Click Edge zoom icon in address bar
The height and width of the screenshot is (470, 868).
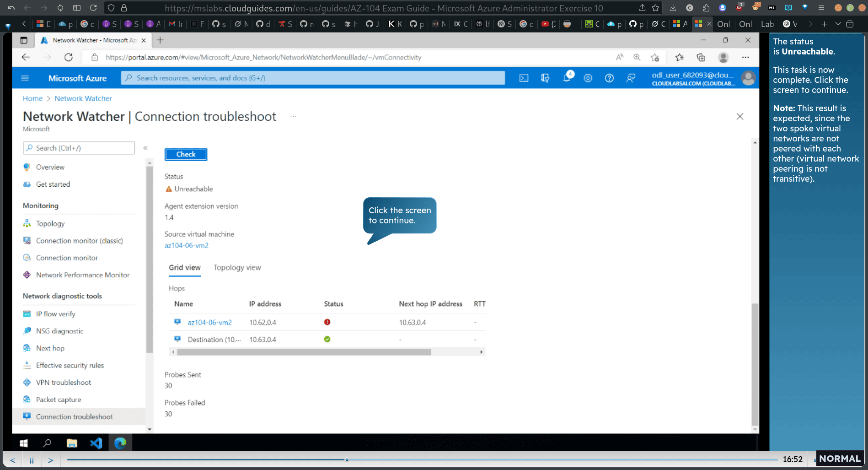coord(637,57)
